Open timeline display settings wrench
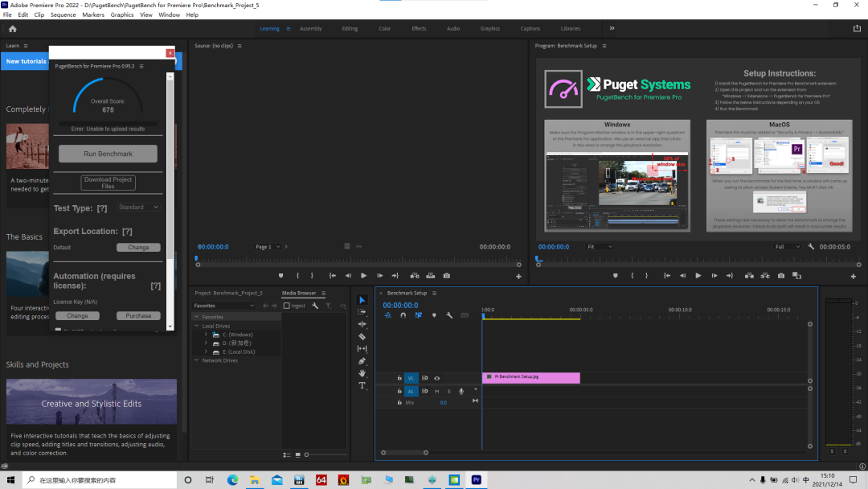 coord(449,315)
